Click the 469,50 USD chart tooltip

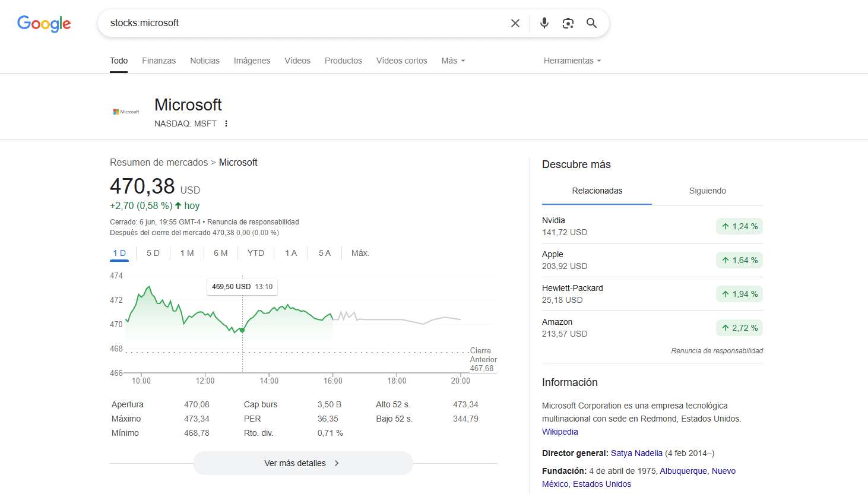(242, 287)
